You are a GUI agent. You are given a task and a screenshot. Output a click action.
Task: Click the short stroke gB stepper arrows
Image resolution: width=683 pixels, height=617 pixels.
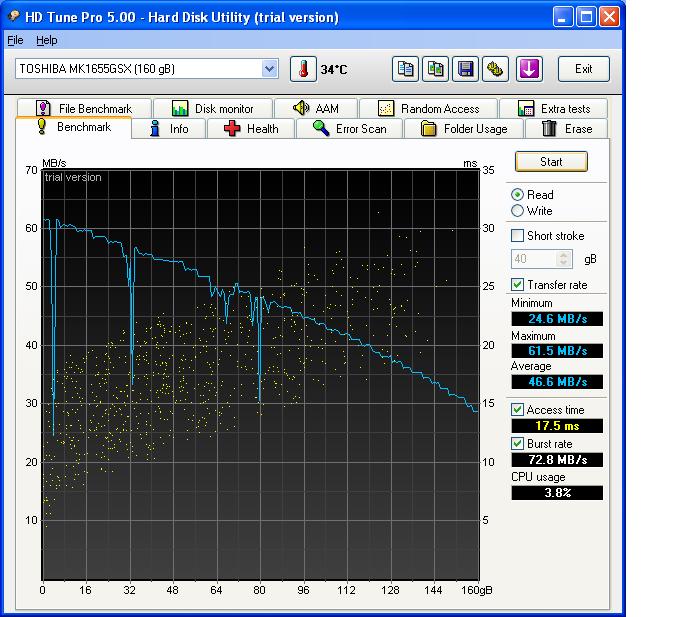563,259
